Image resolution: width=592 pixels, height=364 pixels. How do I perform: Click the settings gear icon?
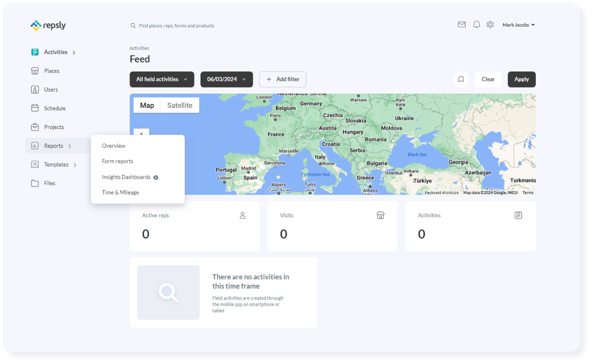(x=490, y=24)
